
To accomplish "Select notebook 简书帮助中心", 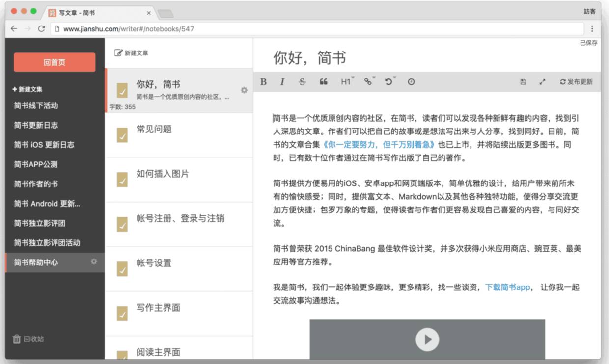I will (x=55, y=262).
